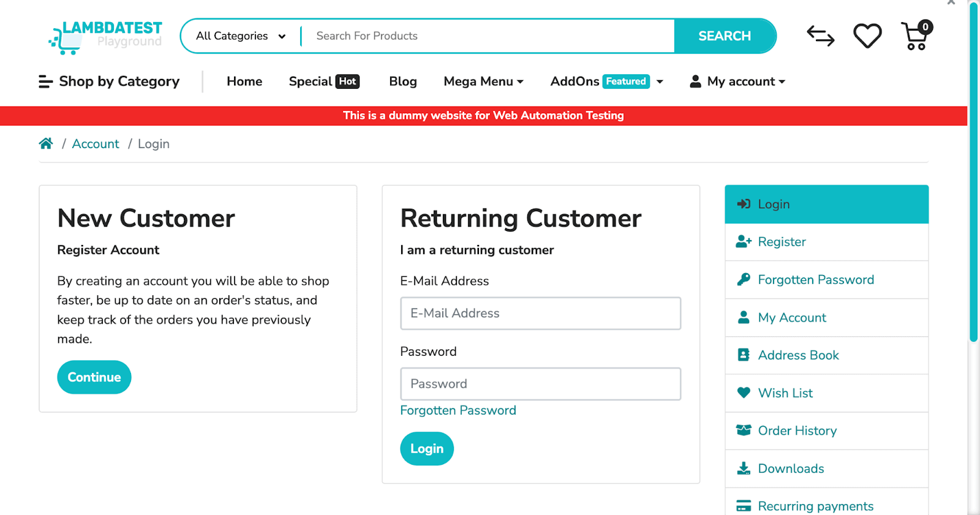Expand the My account dropdown
The width and height of the screenshot is (980, 515).
point(737,81)
